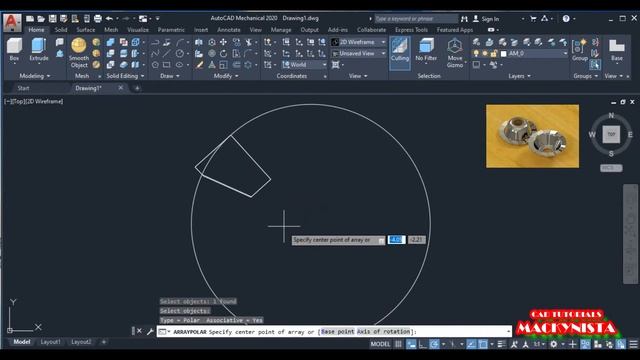The height and width of the screenshot is (360, 640).
Task: Toggle lineweight display in status bar
Action: point(502,344)
